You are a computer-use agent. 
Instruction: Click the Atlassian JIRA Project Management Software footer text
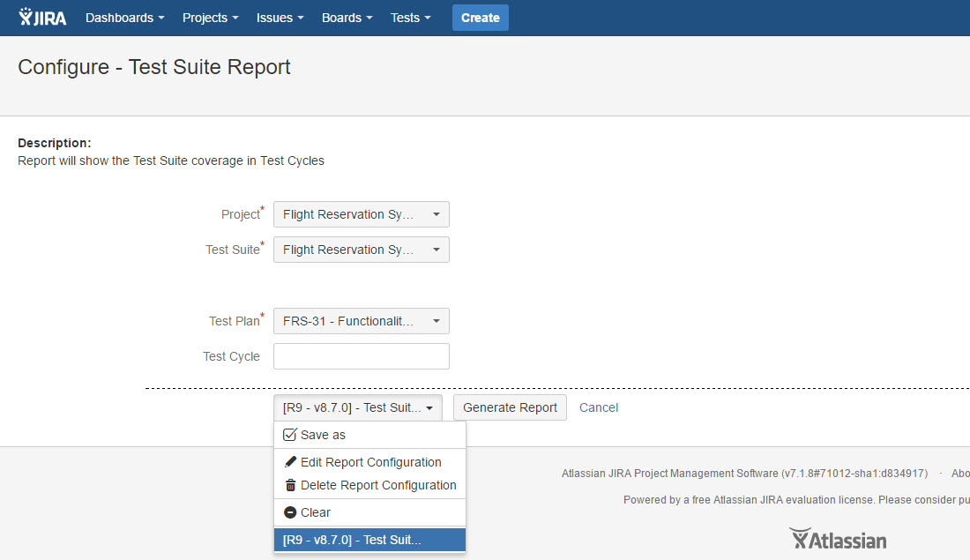tap(744, 474)
